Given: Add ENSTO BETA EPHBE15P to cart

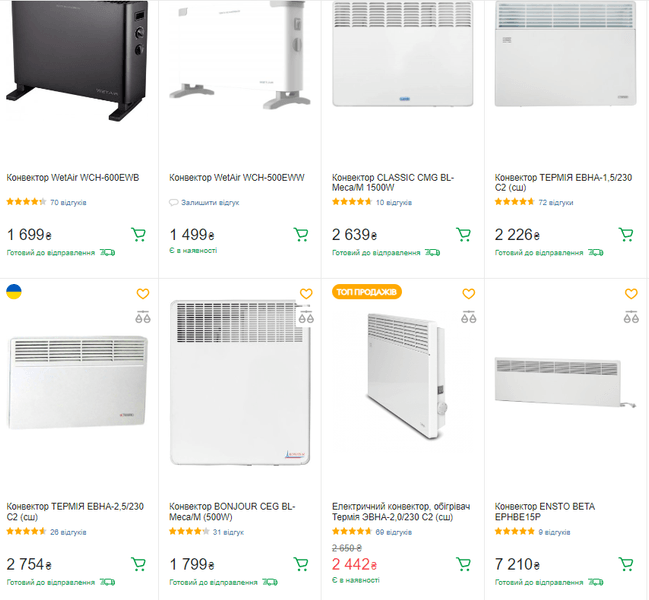Looking at the screenshot, I should pos(626,564).
